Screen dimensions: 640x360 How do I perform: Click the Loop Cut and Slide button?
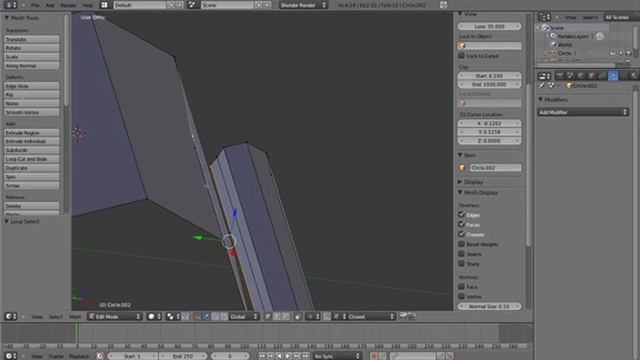pyautogui.click(x=32, y=159)
